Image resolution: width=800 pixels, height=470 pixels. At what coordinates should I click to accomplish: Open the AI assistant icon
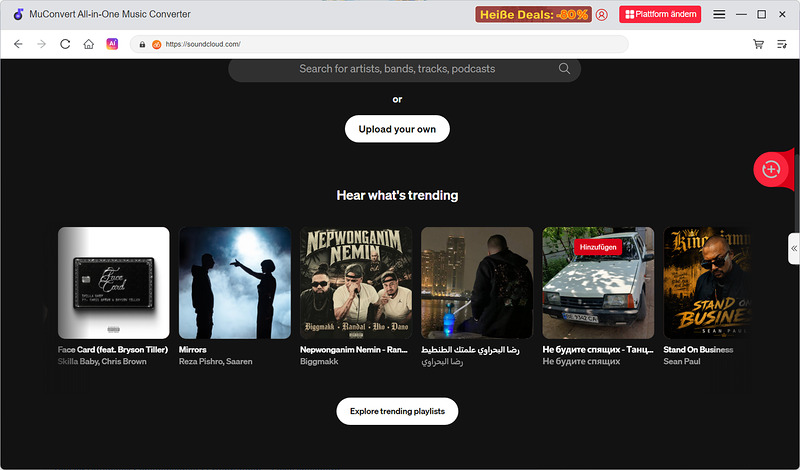(x=112, y=44)
